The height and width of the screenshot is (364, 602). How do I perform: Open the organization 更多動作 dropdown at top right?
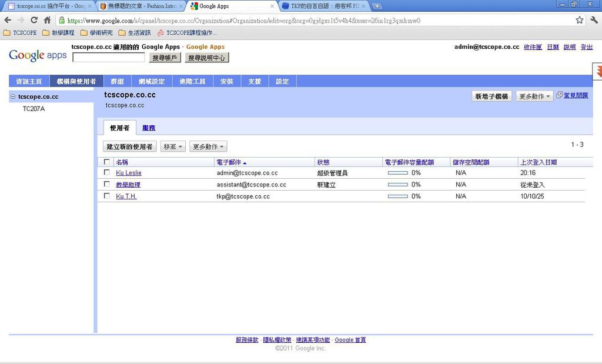[534, 96]
